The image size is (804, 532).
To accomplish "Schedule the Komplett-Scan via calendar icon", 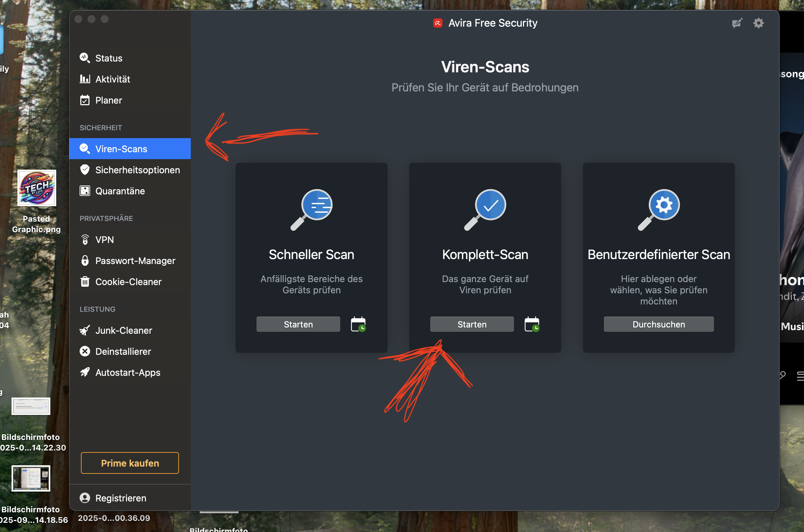I will tap(532, 324).
